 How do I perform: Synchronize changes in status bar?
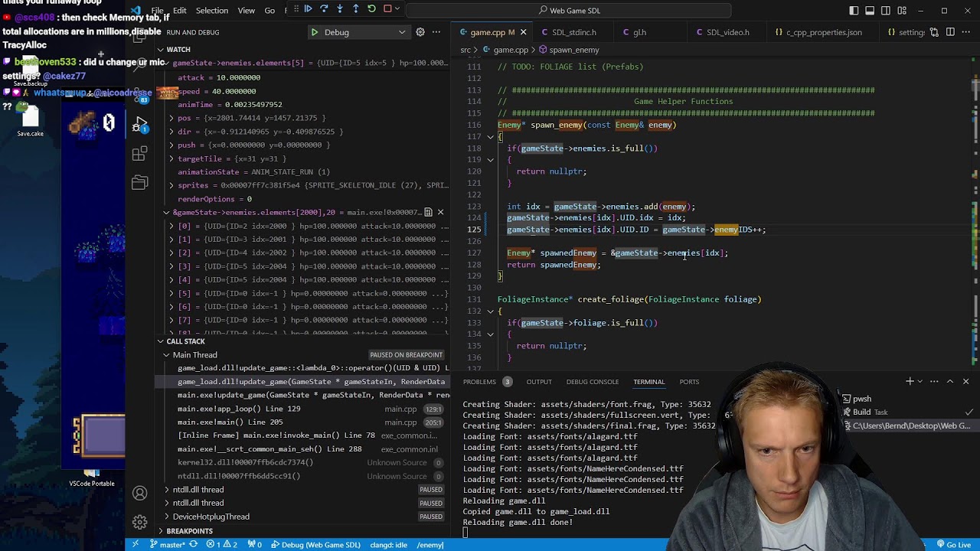click(x=193, y=544)
